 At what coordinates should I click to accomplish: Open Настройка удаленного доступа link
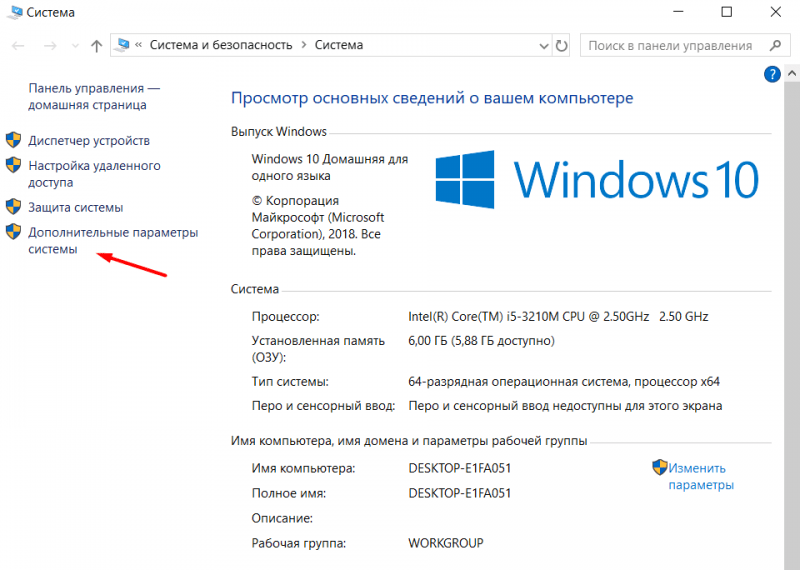(x=94, y=174)
